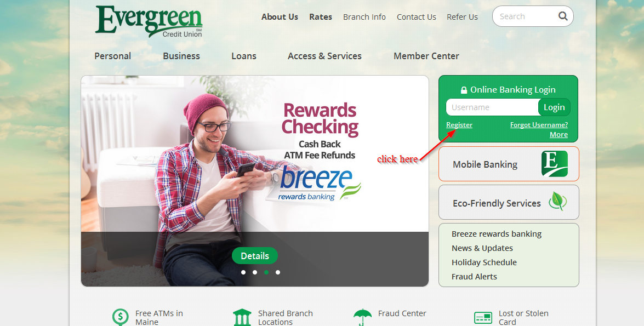Click the Evergreen Credit Union logo

[x=149, y=21]
